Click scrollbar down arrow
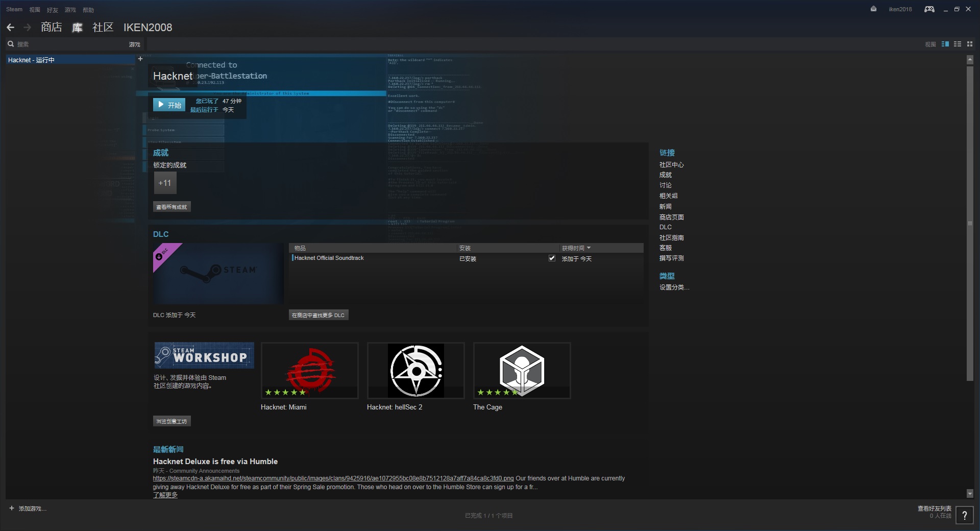Viewport: 980px width, 531px height. click(970, 493)
